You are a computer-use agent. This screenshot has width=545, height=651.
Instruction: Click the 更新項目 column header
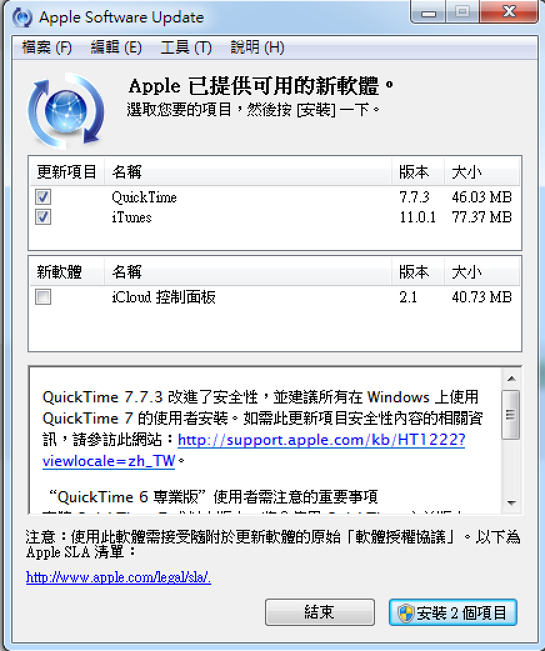(66, 171)
